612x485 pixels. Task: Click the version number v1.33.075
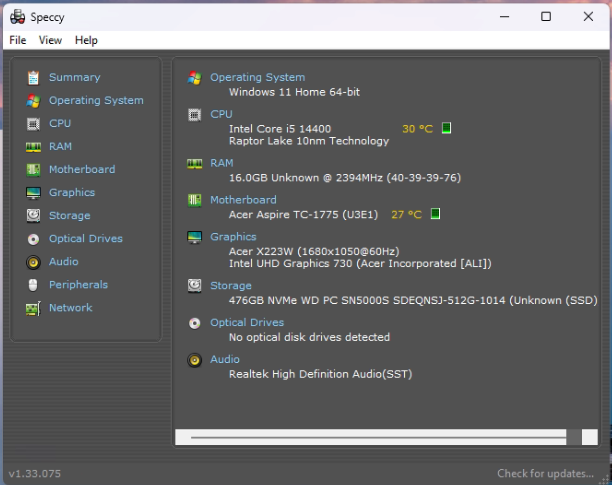click(35, 474)
